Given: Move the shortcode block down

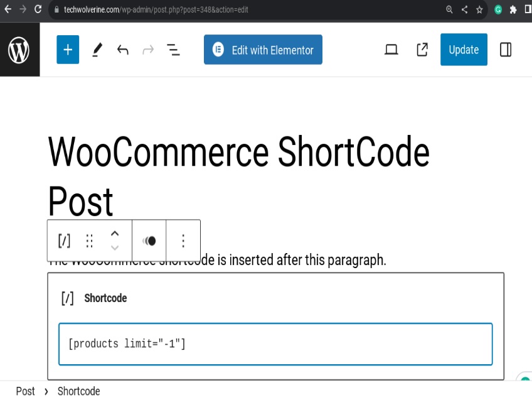Looking at the screenshot, I should [115, 248].
